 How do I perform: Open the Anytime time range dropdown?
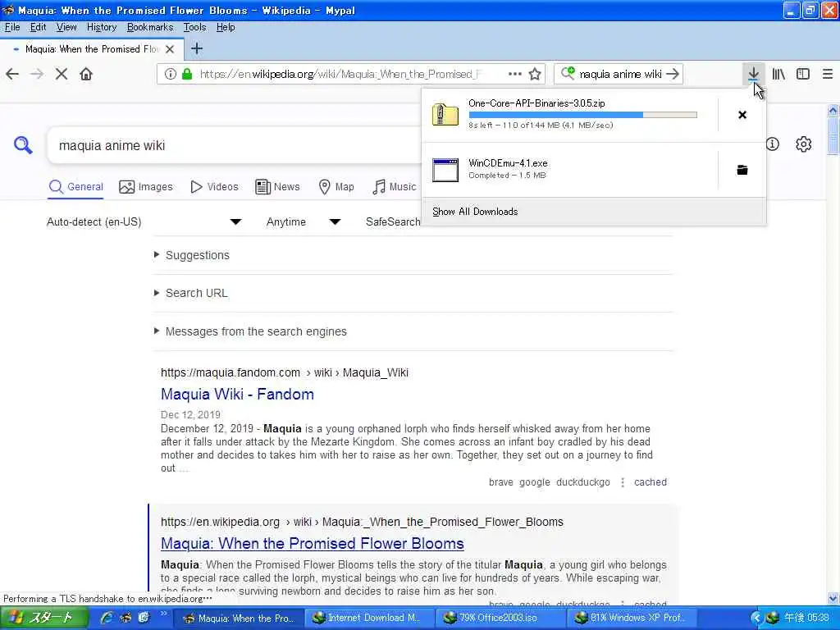tap(304, 221)
